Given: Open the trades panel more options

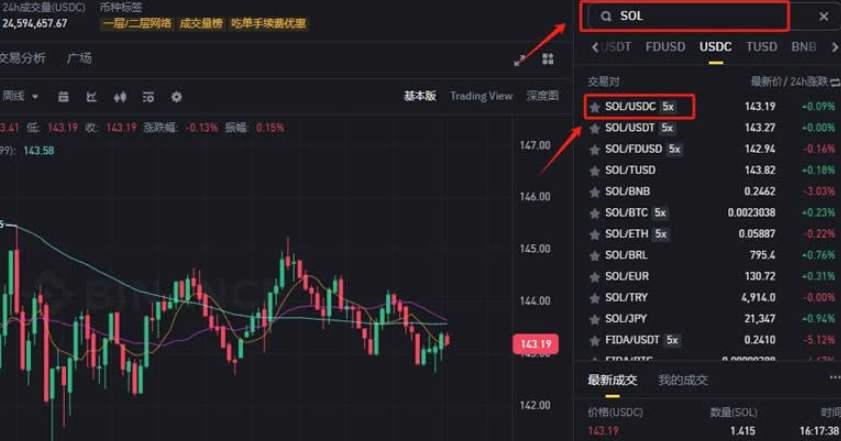Looking at the screenshot, I should click(x=835, y=378).
